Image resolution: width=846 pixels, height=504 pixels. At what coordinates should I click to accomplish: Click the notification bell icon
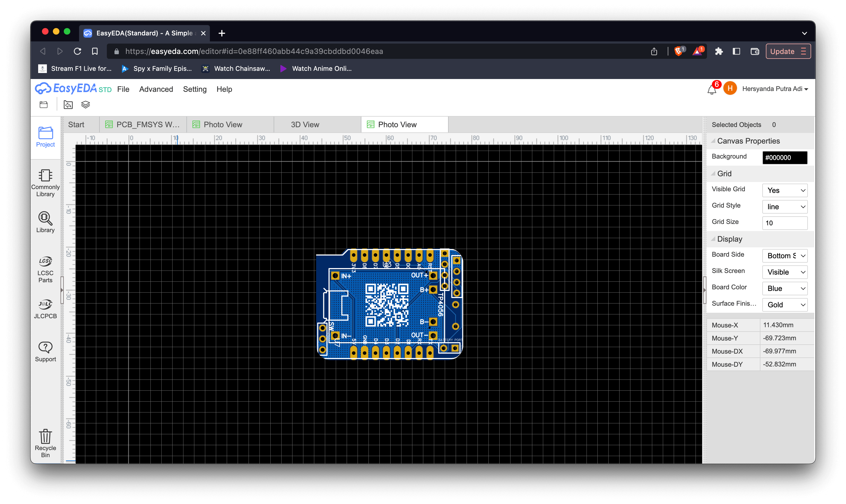[711, 90]
